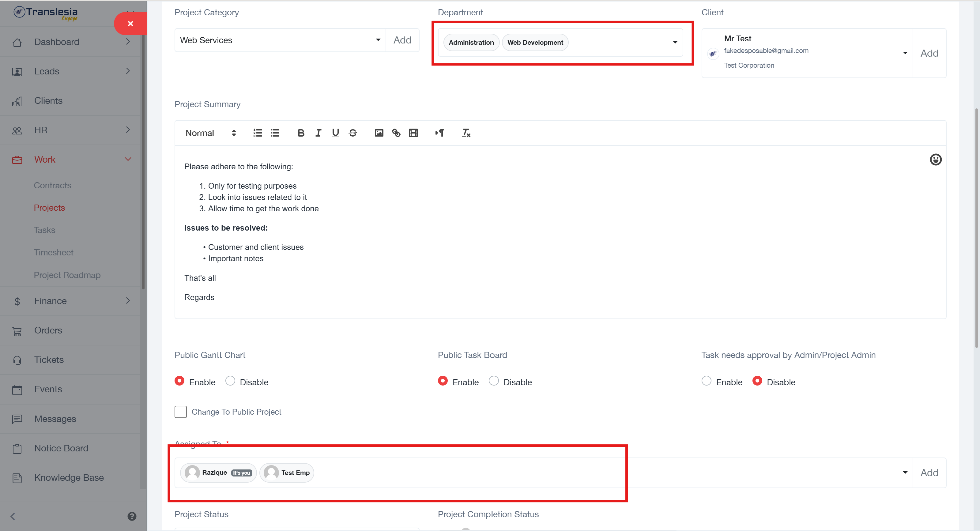Click the insert video icon
The width and height of the screenshot is (980, 531).
413,133
